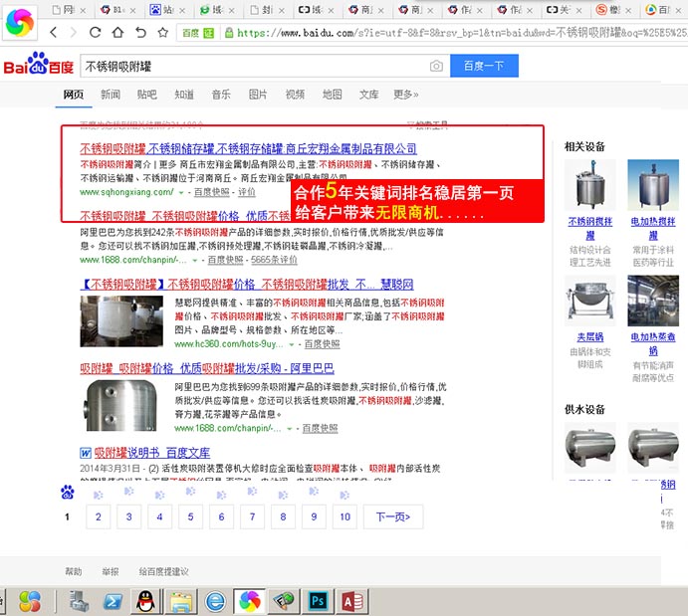This screenshot has width=688, height=616.
Task: Switch to the Sogou S browser tab
Action: (613, 10)
